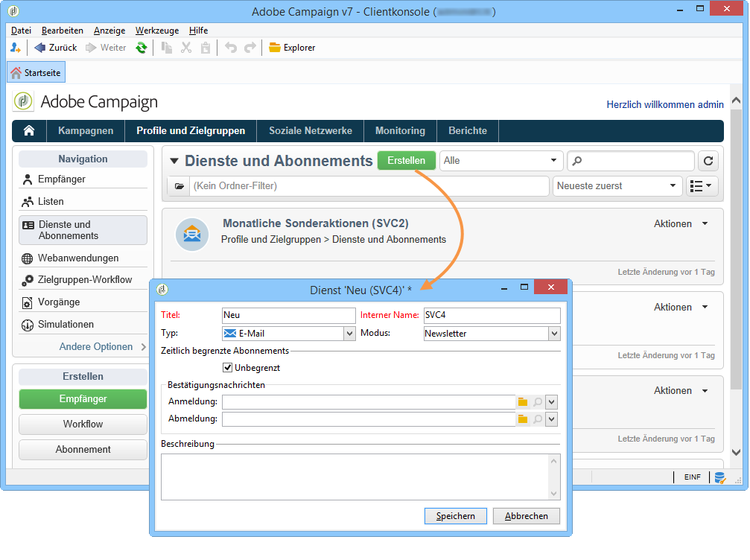Viewport: 750px width, 560px height.
Task: Click the redo arrow icon
Action: tap(250, 48)
